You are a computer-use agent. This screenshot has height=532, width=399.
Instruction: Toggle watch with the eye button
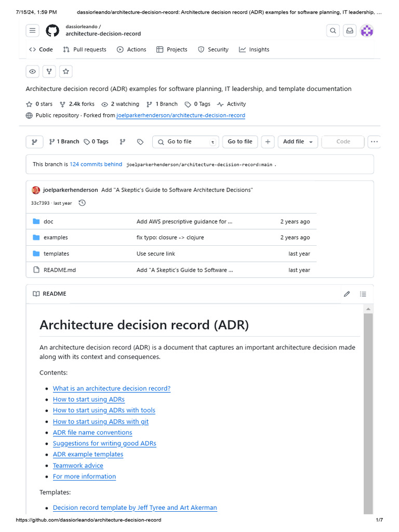[x=32, y=71]
